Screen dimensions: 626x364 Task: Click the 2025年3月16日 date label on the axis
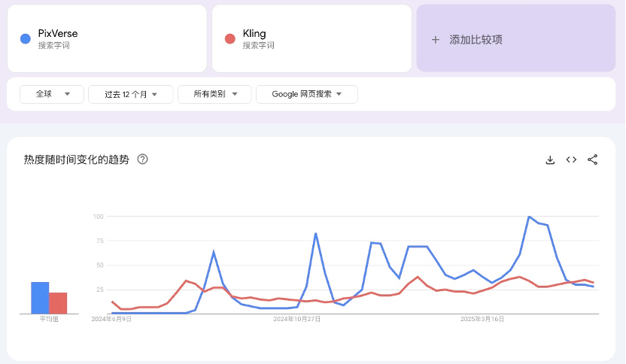(x=482, y=319)
